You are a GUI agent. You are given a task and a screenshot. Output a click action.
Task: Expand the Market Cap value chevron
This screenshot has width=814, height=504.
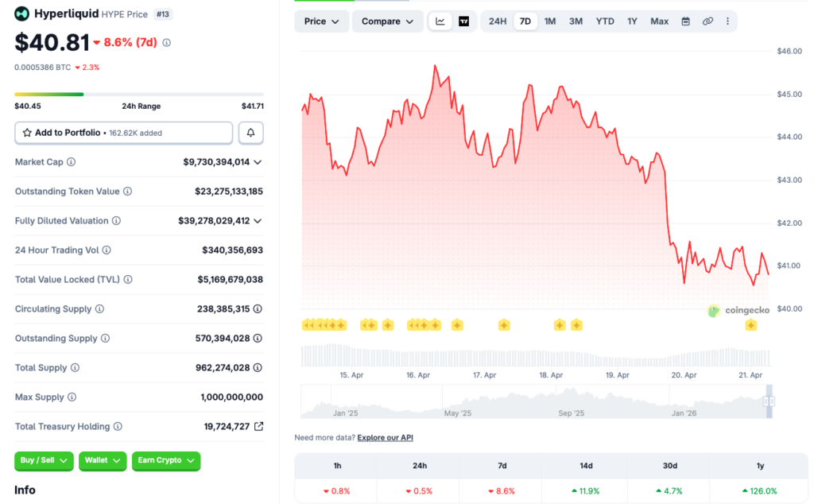(x=258, y=162)
